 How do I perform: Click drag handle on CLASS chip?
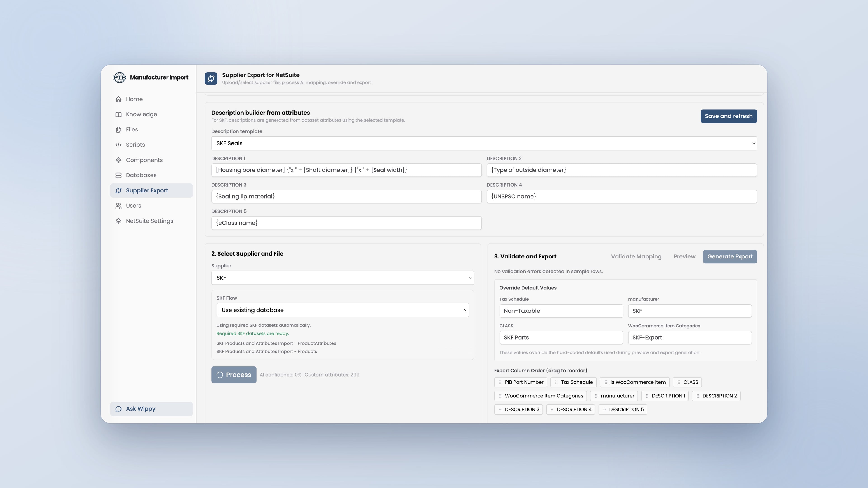pos(679,382)
